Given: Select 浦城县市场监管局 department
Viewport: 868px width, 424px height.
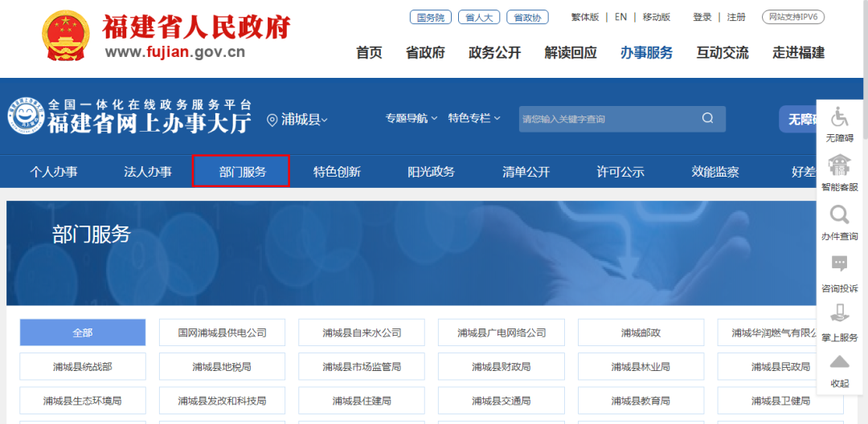Looking at the screenshot, I should tap(362, 366).
